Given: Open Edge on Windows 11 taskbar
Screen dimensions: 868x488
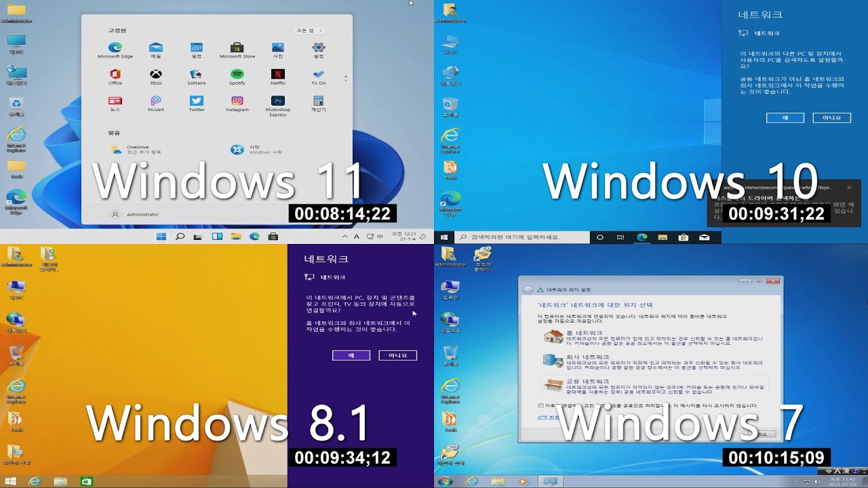Looking at the screenshot, I should 254,237.
